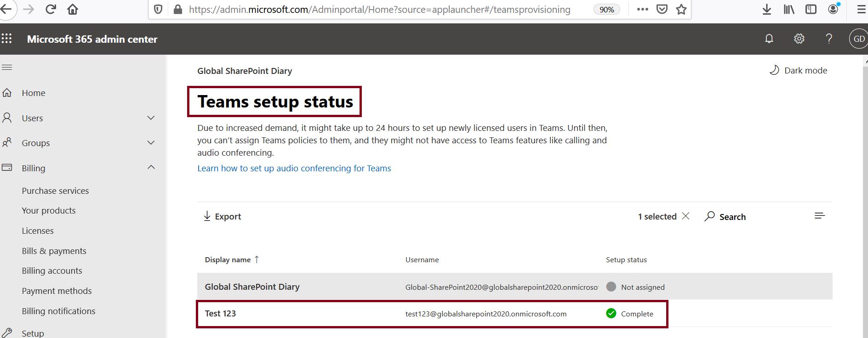Go forward in browser history
The height and width of the screenshot is (338, 868).
coord(29,9)
